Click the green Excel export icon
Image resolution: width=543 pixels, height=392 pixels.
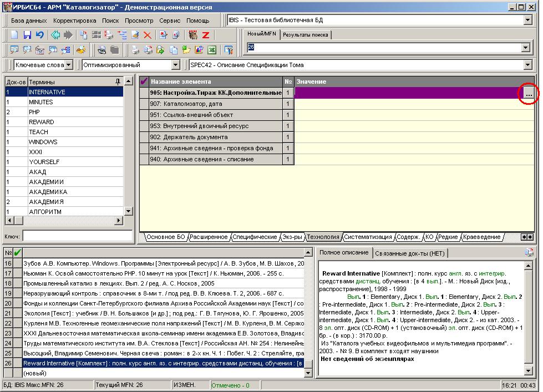(211, 50)
